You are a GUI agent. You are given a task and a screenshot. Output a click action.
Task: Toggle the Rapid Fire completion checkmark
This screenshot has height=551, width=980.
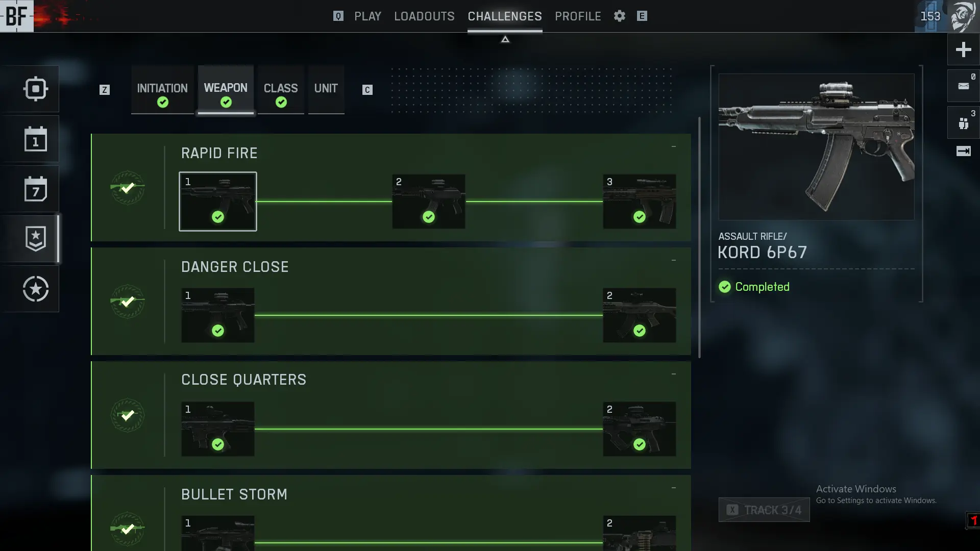tap(128, 188)
